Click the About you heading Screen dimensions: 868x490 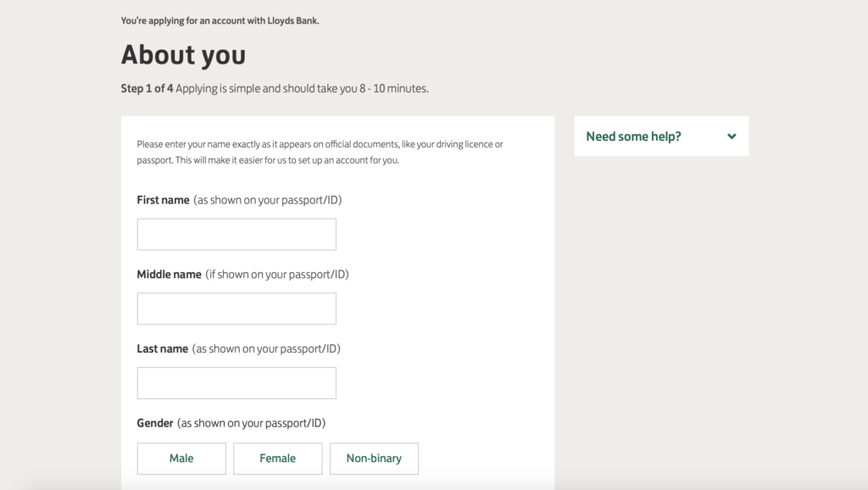click(183, 55)
